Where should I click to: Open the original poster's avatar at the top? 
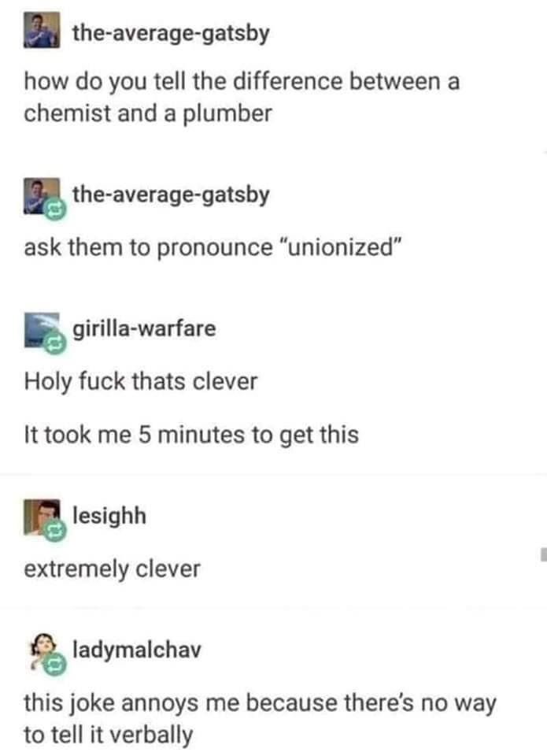pyautogui.click(x=42, y=31)
